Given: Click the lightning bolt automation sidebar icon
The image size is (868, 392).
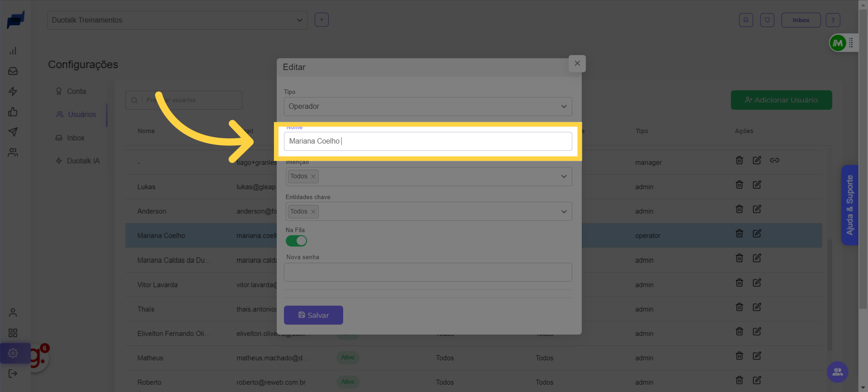Looking at the screenshot, I should [x=13, y=91].
